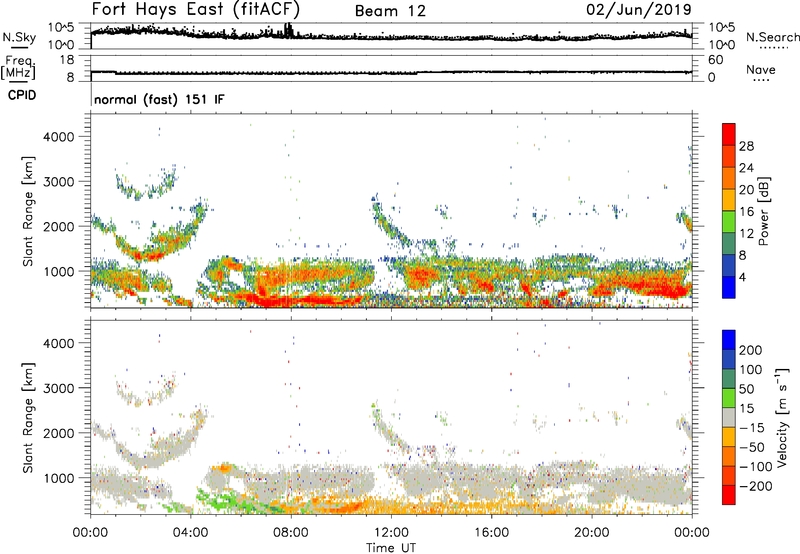Click the '28' label on Power colorbar
Viewport: 800px width, 554px height.
coord(746,146)
